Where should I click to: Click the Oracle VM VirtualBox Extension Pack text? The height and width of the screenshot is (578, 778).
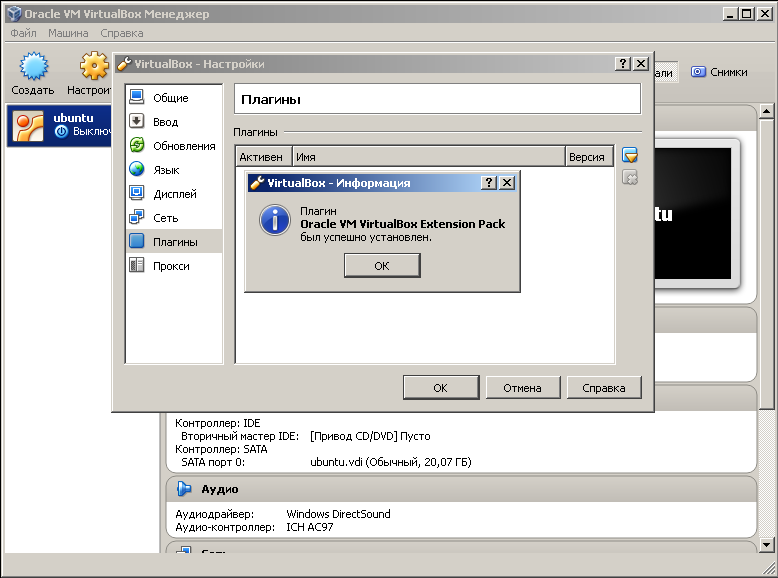(402, 224)
